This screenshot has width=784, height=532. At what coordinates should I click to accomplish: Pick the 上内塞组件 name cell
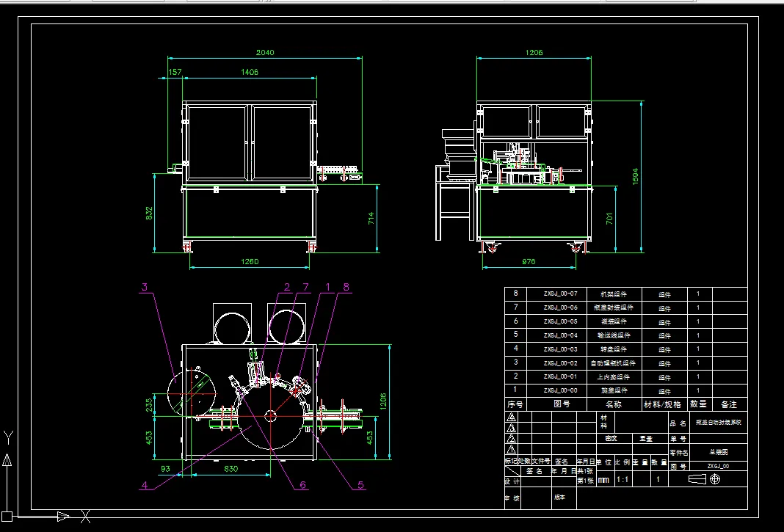click(614, 376)
